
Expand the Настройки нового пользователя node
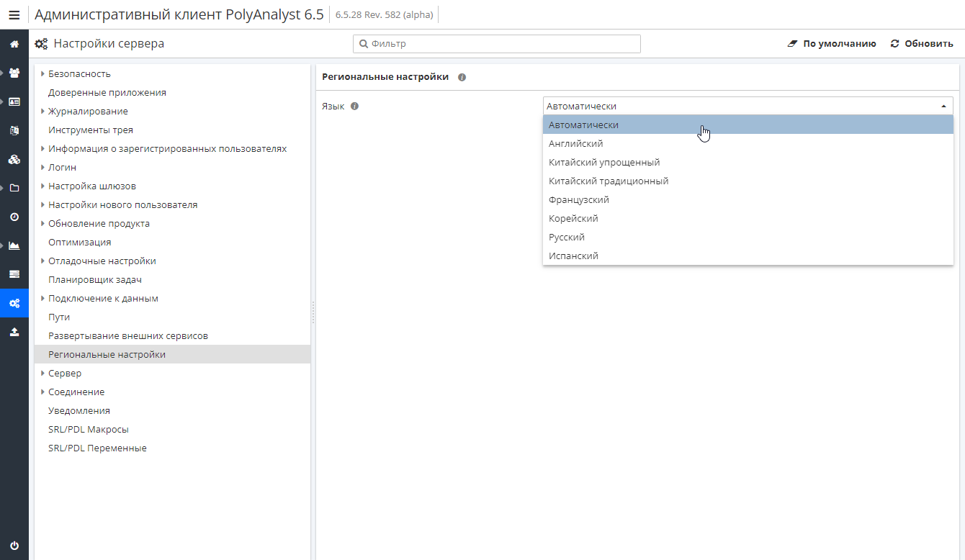click(42, 204)
